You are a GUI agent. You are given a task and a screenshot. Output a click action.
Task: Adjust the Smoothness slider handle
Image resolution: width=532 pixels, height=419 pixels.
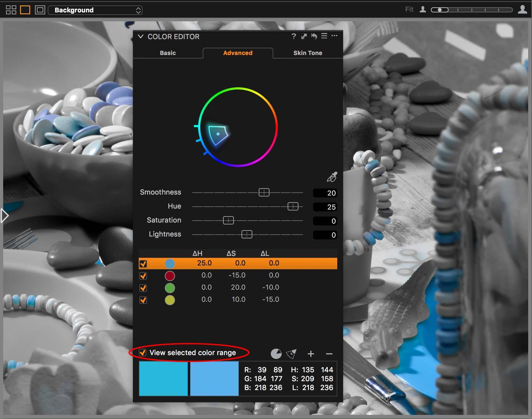coord(264,192)
